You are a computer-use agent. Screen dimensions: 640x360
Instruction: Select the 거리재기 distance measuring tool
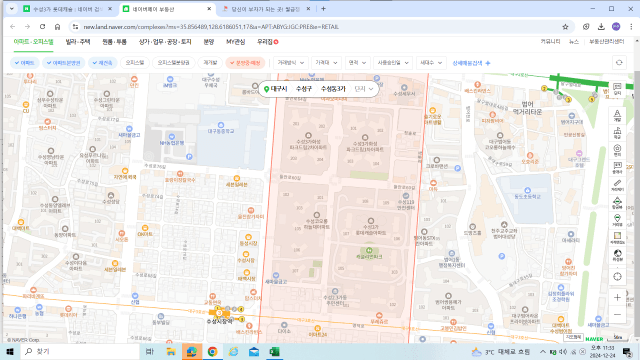(617, 185)
